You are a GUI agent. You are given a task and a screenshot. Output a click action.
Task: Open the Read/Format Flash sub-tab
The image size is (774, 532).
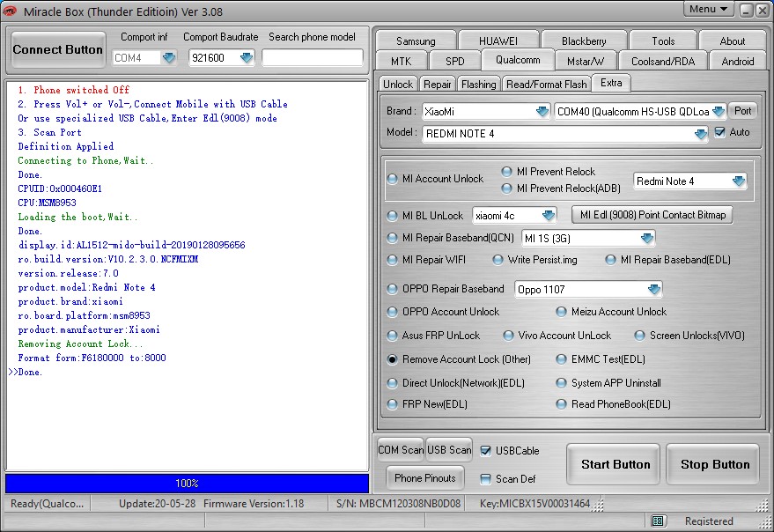547,85
